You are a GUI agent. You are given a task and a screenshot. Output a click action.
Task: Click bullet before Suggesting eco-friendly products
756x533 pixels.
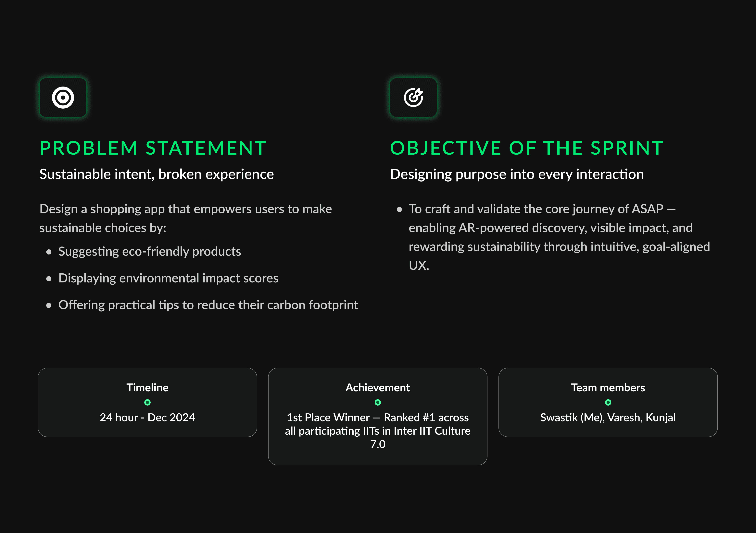point(49,252)
